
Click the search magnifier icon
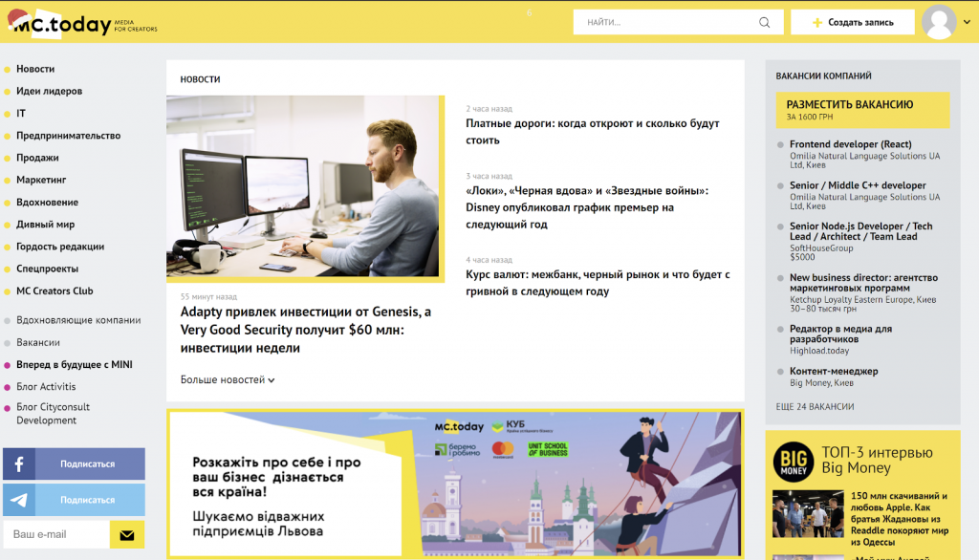coord(764,23)
